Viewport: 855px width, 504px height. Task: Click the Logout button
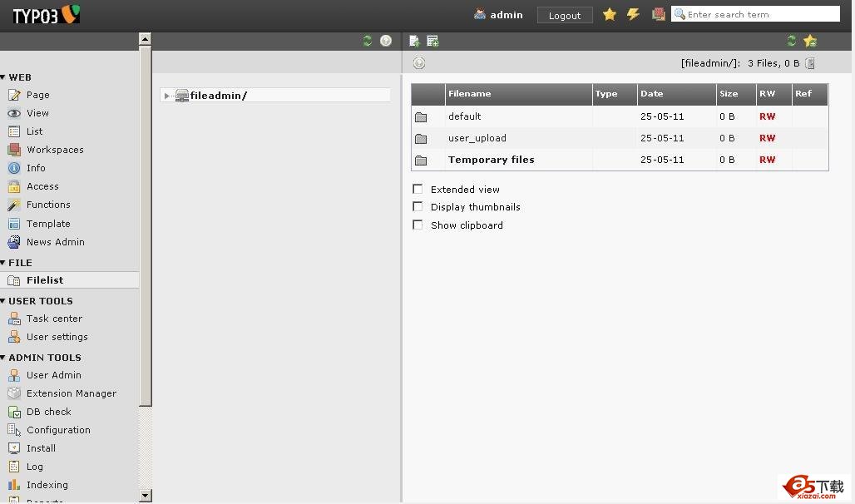[565, 15]
